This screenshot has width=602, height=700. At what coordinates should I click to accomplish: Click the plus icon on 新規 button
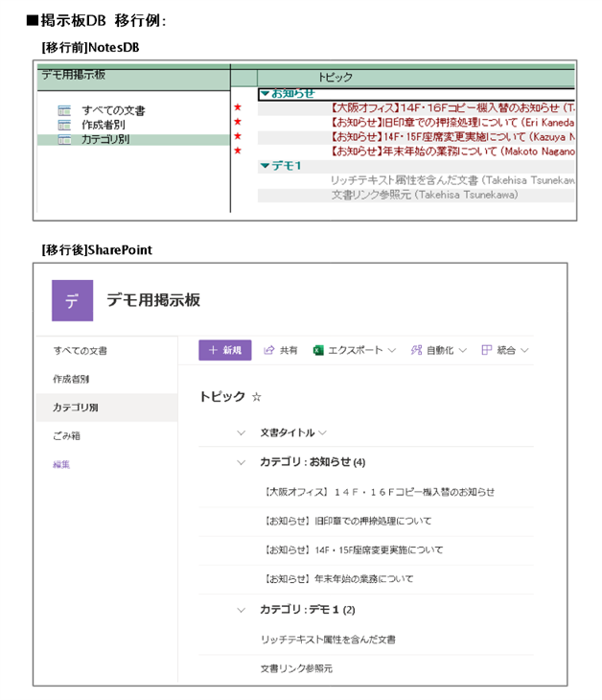point(214,350)
